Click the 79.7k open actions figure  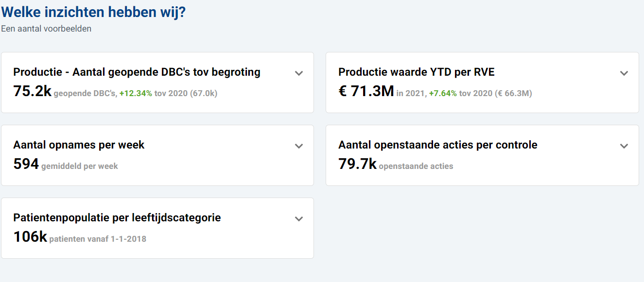(x=357, y=164)
